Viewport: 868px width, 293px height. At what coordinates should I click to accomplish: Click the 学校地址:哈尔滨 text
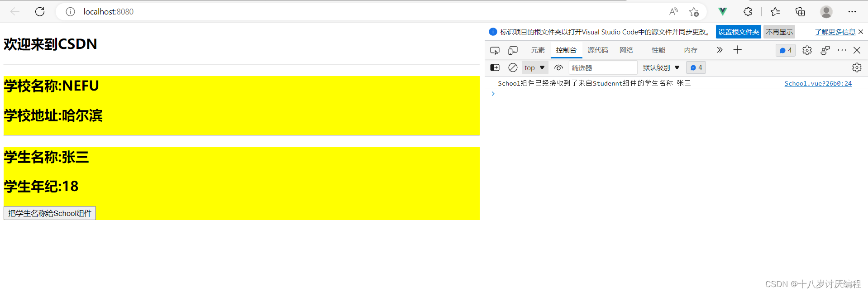click(53, 115)
